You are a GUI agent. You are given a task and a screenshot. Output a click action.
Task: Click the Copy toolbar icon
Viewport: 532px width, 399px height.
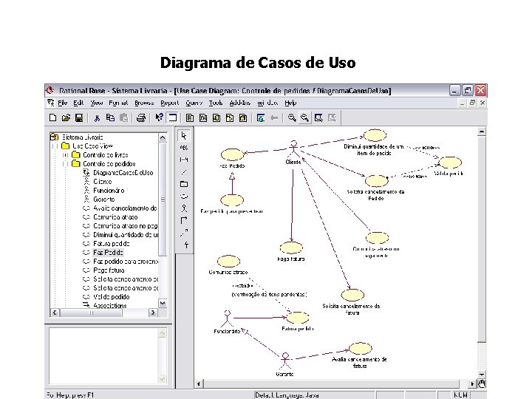pyautogui.click(x=110, y=117)
